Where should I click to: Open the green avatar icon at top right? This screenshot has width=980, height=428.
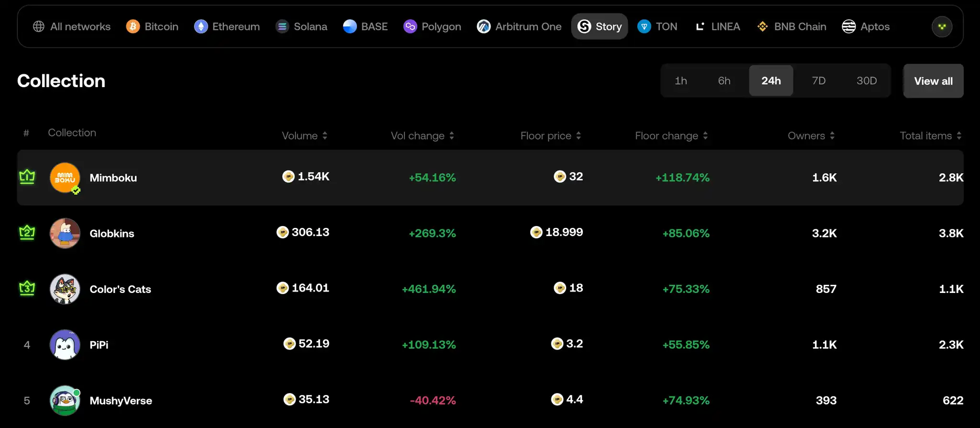[942, 26]
